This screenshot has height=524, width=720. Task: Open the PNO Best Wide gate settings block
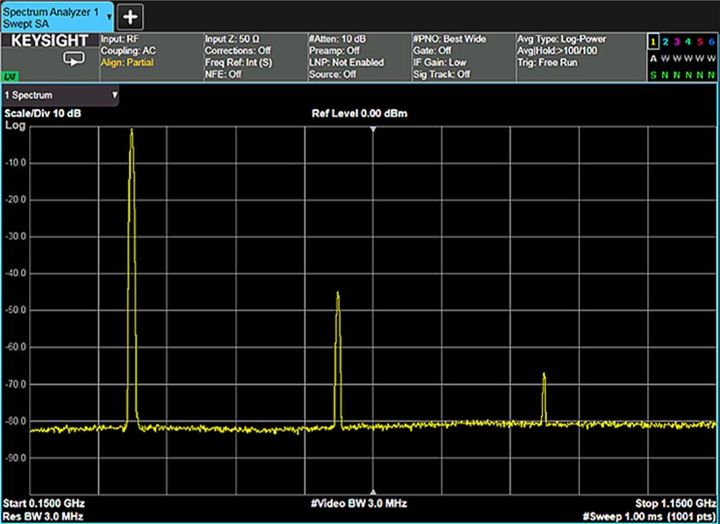[x=460, y=56]
